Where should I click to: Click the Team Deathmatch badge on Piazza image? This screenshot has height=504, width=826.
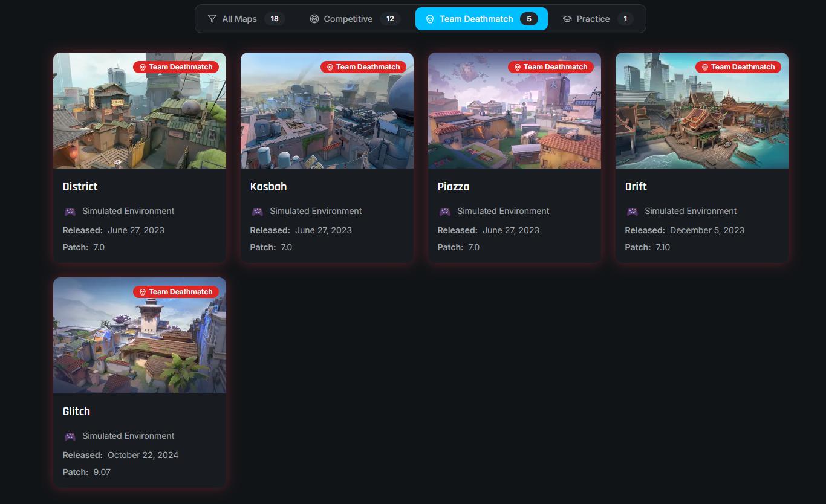(551, 67)
